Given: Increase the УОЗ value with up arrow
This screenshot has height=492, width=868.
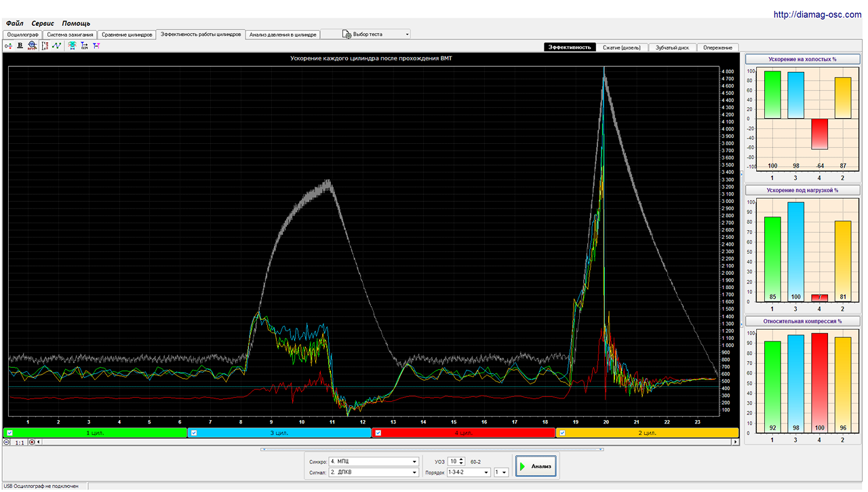Looking at the screenshot, I should [x=461, y=459].
